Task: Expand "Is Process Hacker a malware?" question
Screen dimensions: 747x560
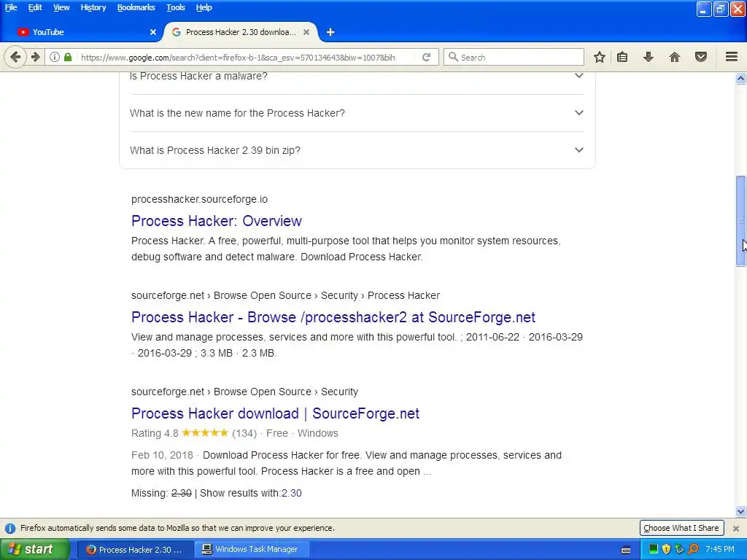Action: 357,76
